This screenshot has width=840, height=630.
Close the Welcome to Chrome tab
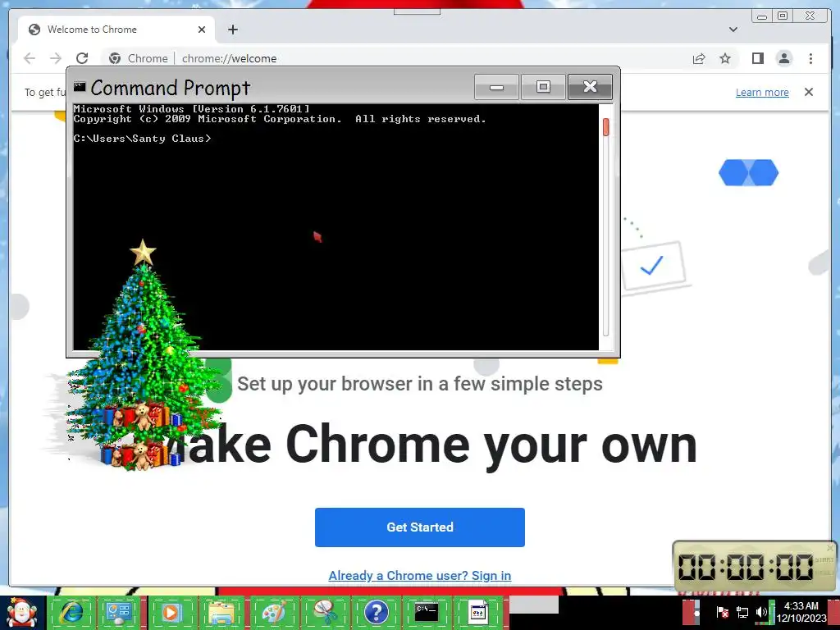[202, 30]
